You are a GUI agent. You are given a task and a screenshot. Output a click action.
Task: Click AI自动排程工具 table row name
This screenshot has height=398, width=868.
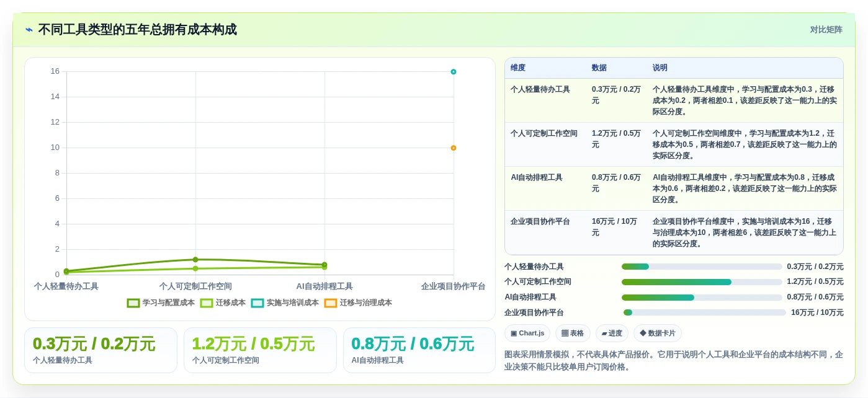537,178
